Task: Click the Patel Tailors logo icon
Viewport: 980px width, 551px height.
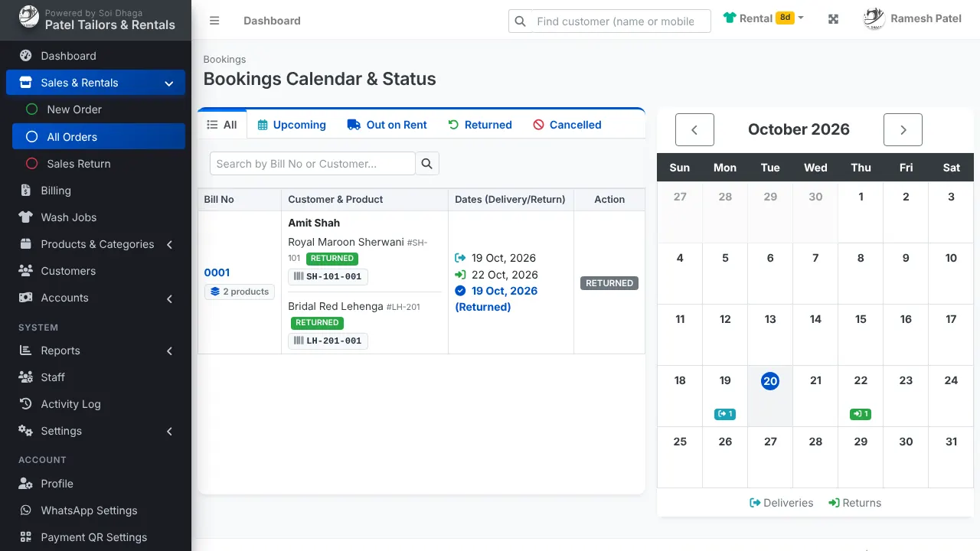Action: pos(28,17)
